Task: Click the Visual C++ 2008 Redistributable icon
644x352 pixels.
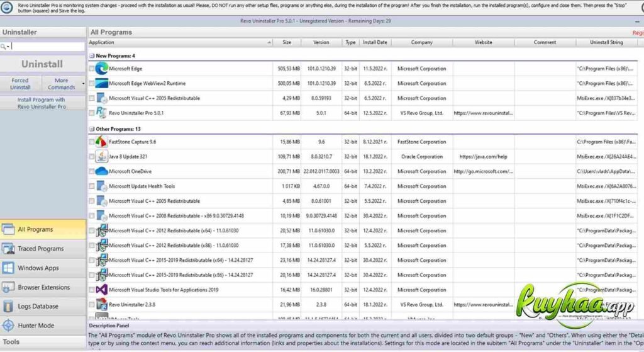Action: click(x=101, y=216)
